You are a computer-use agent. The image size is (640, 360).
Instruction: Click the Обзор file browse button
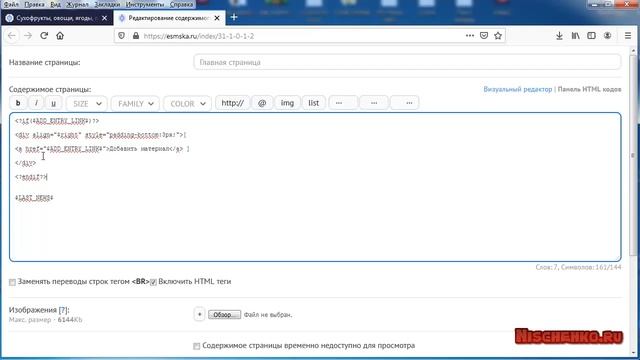click(x=224, y=315)
